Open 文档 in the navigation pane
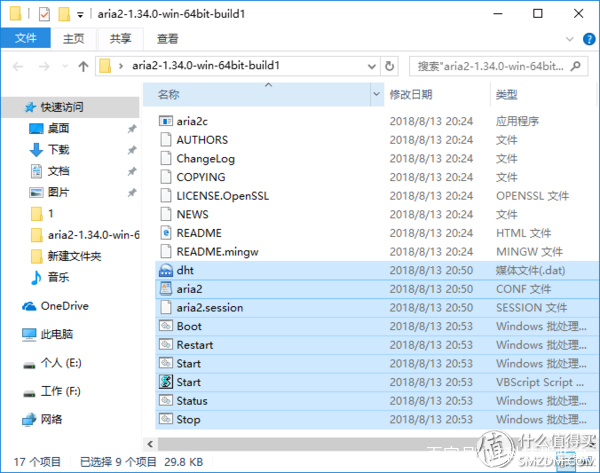Image resolution: width=600 pixels, height=473 pixels. pyautogui.click(x=58, y=171)
